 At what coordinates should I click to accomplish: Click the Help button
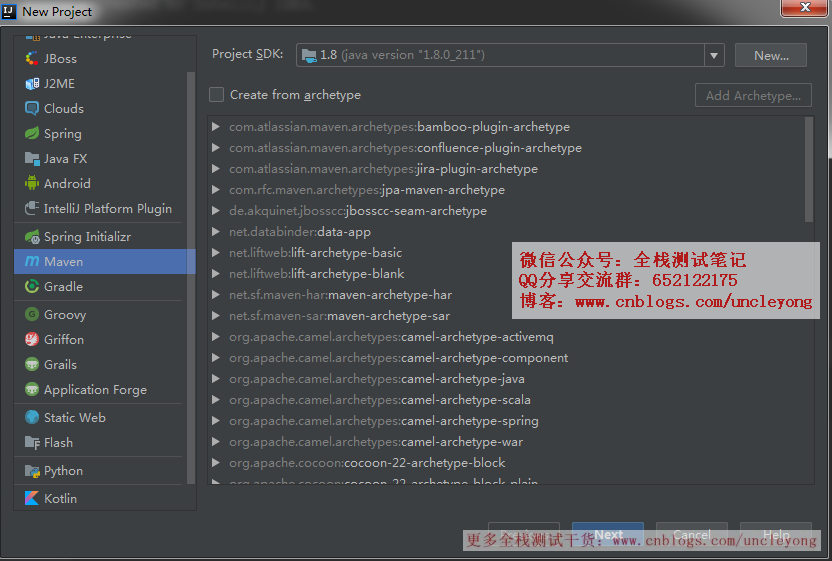click(776, 534)
